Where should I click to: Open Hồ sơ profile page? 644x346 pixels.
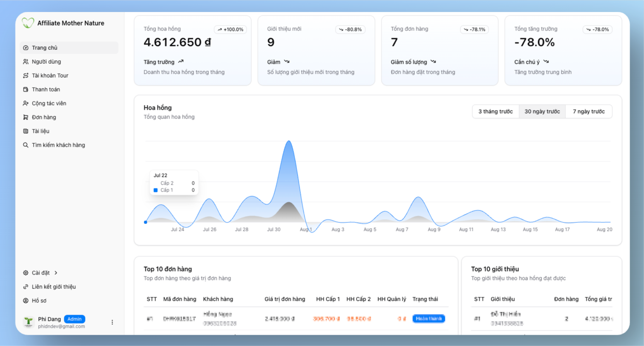point(69,301)
